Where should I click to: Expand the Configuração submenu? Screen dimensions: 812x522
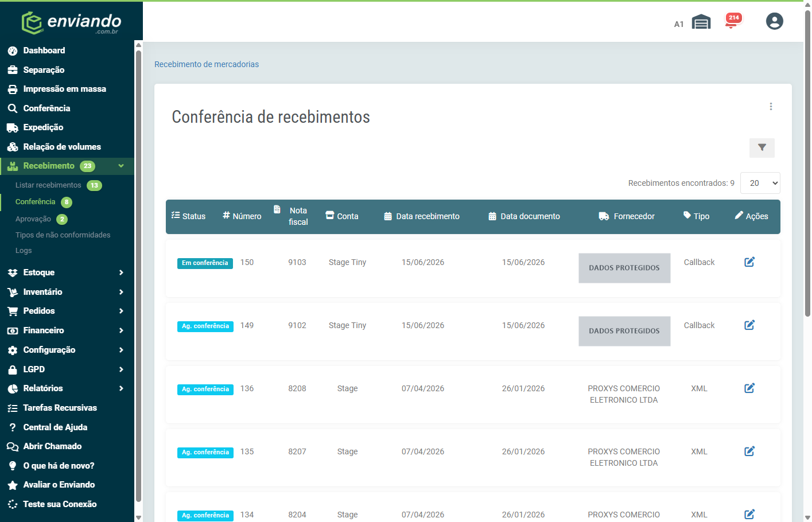67,350
